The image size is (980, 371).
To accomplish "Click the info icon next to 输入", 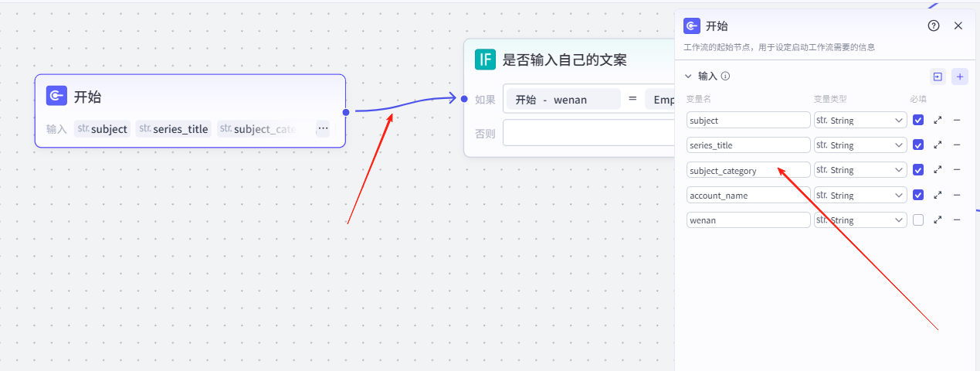I will click(725, 77).
